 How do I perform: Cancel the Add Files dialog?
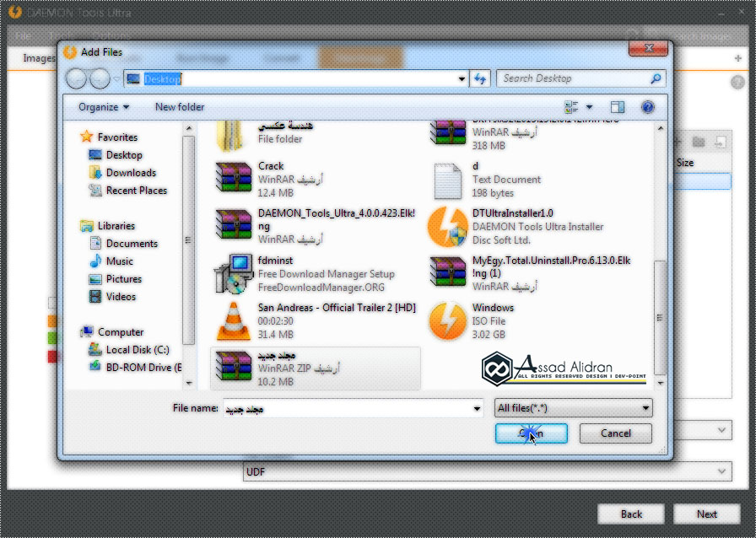616,433
